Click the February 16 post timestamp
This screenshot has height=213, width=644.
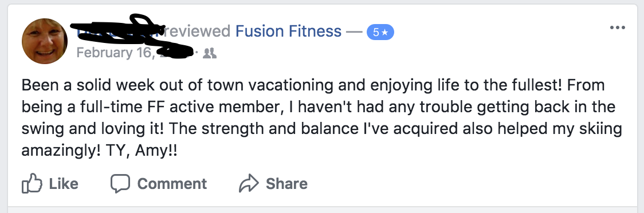[x=135, y=53]
